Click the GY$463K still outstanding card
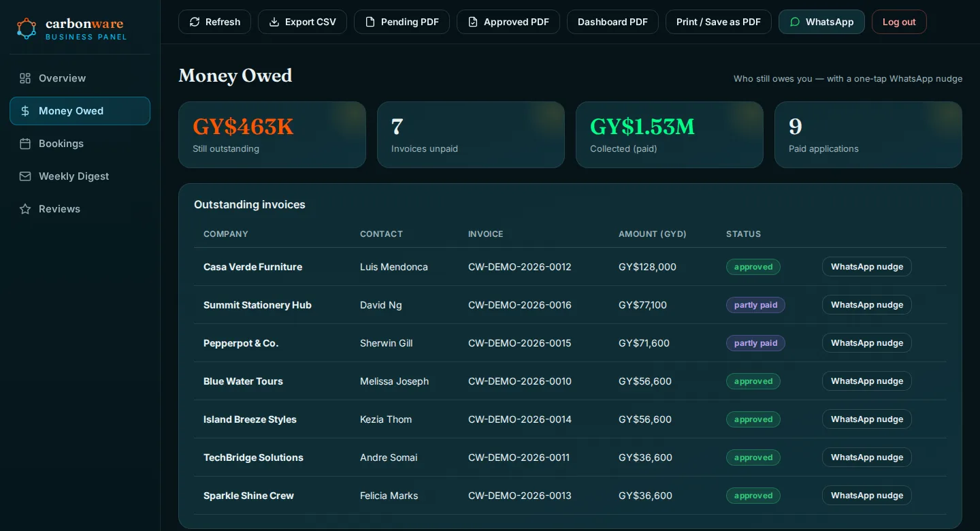This screenshot has height=531, width=980. [272, 135]
